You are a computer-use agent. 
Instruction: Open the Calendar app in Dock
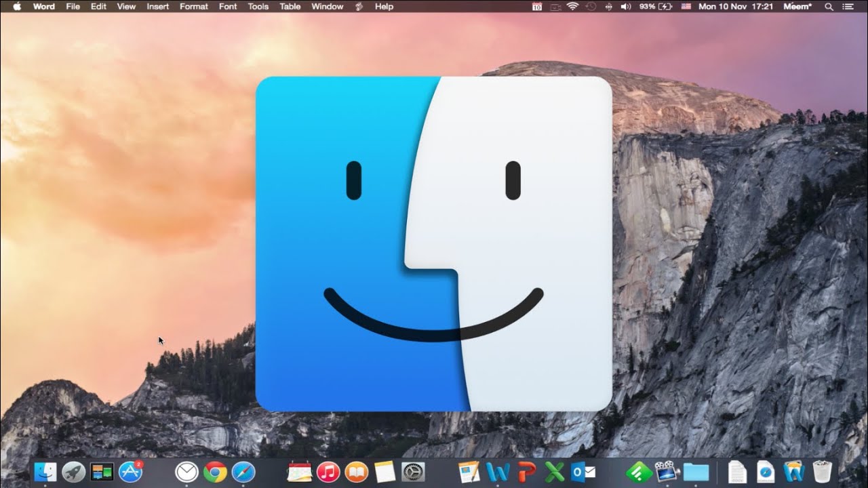(x=300, y=472)
